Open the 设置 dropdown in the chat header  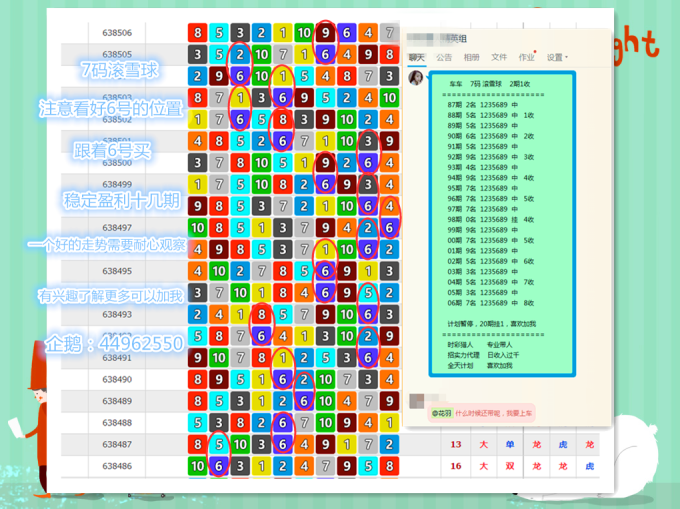coord(557,58)
